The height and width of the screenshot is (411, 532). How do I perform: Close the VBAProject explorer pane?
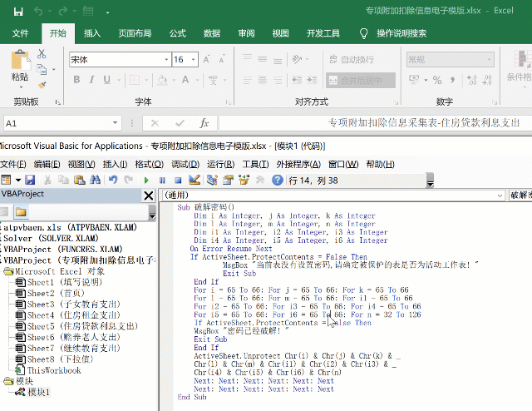point(148,196)
